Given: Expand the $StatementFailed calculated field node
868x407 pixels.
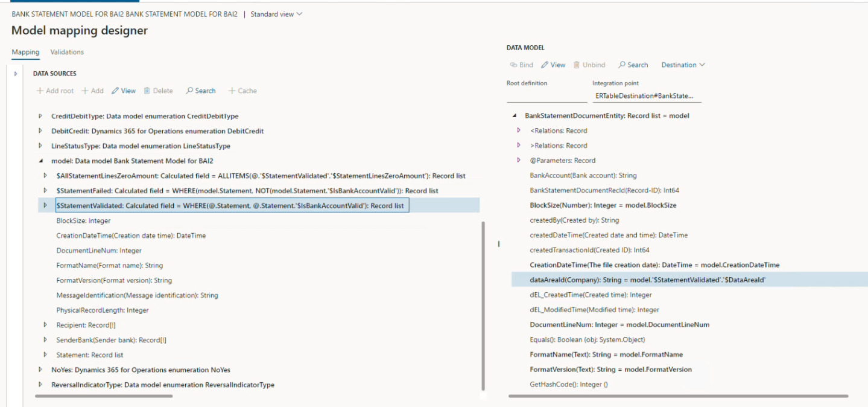Looking at the screenshot, I should [x=45, y=191].
